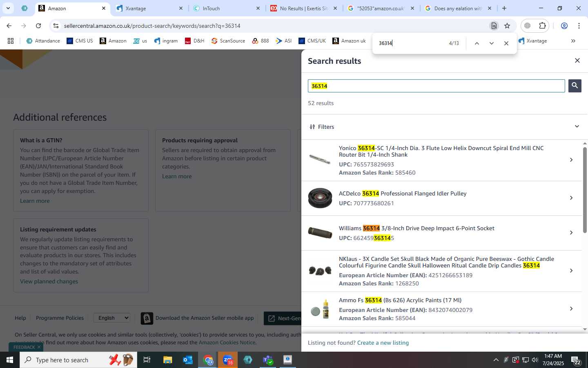
Task: Click Learn more under What is a GTIN
Action: pos(35,201)
